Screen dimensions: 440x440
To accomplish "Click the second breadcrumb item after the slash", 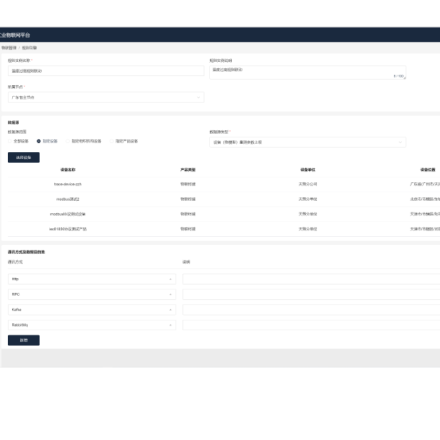I will [x=29, y=48].
